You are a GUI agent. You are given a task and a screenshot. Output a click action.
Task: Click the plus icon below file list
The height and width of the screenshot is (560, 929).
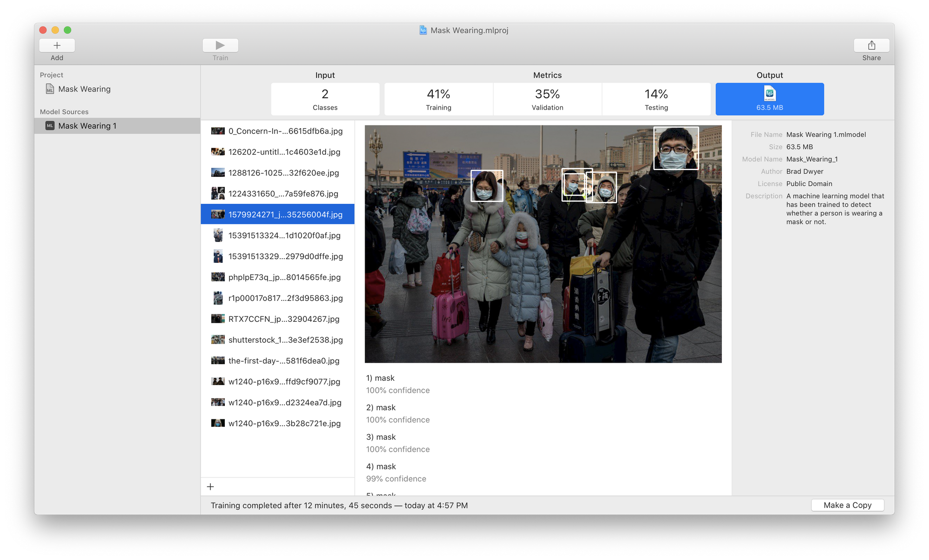[210, 487]
